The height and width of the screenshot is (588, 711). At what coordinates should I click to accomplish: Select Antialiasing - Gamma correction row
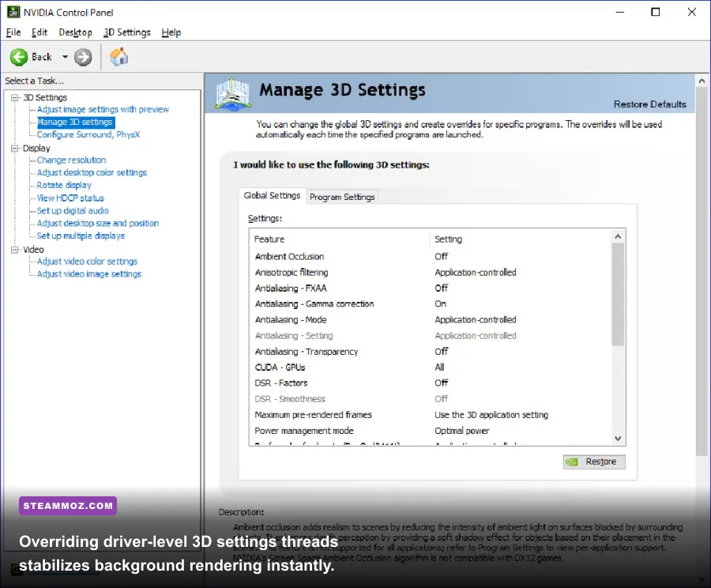[430, 304]
